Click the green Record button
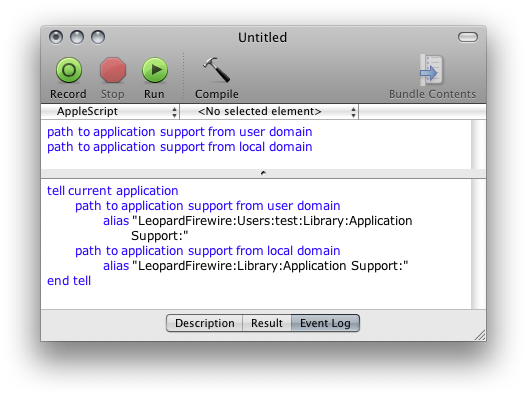Screen dimensions: 527x397 (69, 70)
